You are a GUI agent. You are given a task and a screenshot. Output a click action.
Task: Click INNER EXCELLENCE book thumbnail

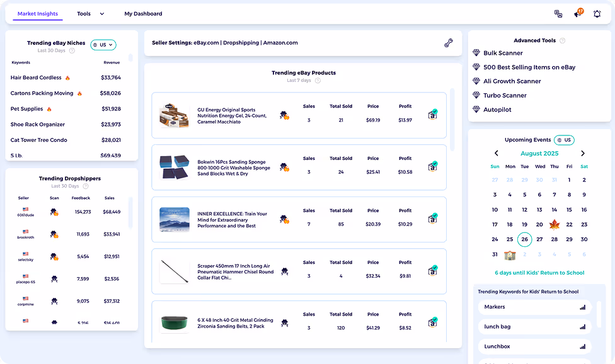click(x=174, y=219)
